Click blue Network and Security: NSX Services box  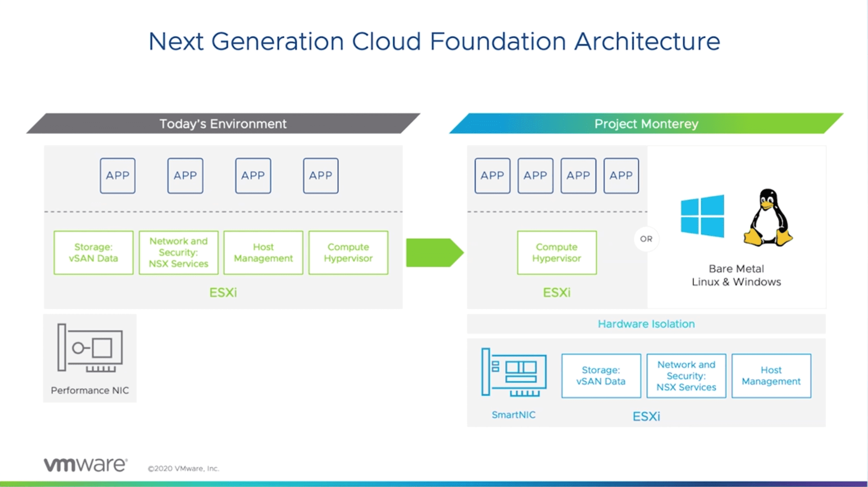686,376
